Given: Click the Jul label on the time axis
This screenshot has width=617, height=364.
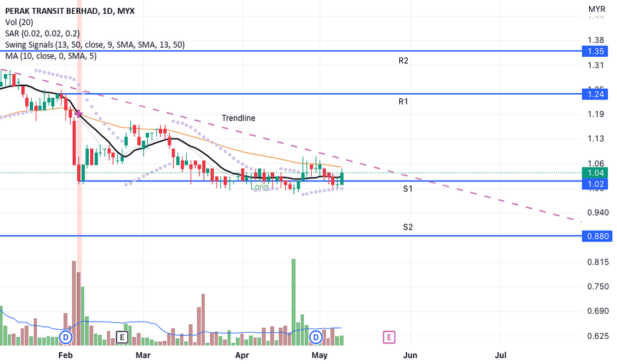Looking at the screenshot, I should (x=500, y=355).
